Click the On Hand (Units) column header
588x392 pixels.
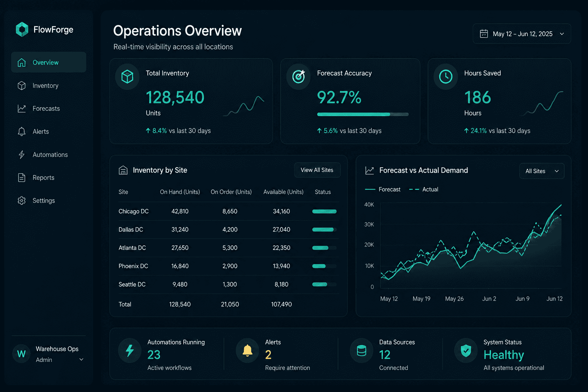pos(180,192)
